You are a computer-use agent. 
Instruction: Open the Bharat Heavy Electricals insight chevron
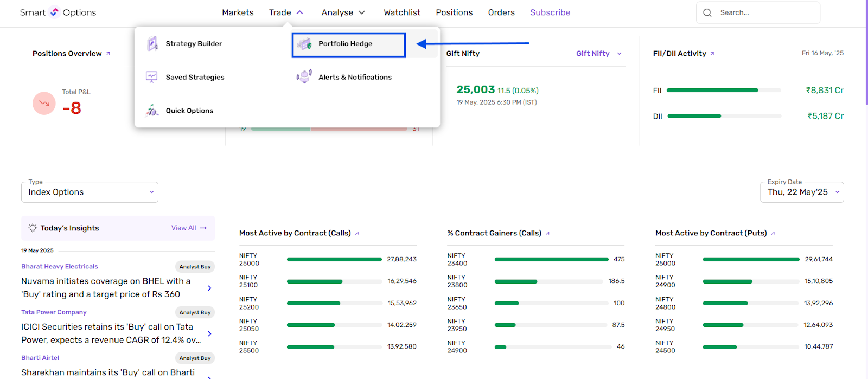coord(209,288)
